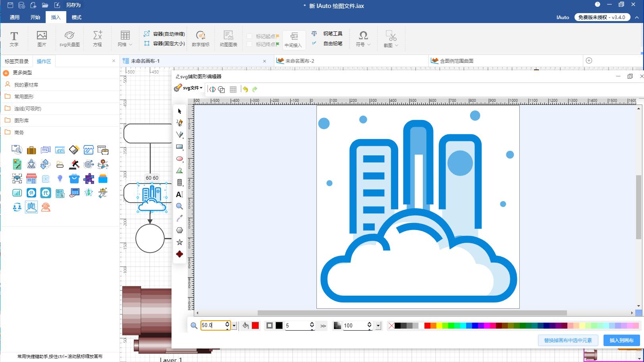Toggle grid display in SVG editor toolbar
Image resolution: width=644 pixels, height=362 pixels.
[x=233, y=89]
